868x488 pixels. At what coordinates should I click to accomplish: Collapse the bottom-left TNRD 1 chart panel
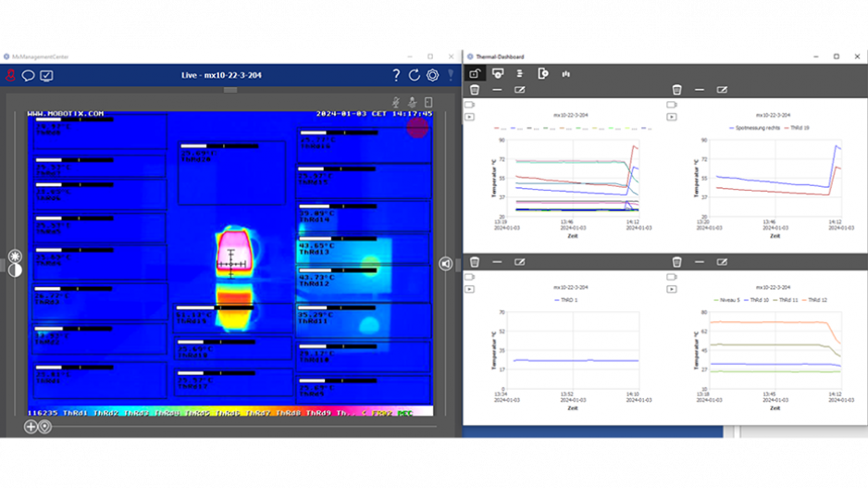coord(497,262)
